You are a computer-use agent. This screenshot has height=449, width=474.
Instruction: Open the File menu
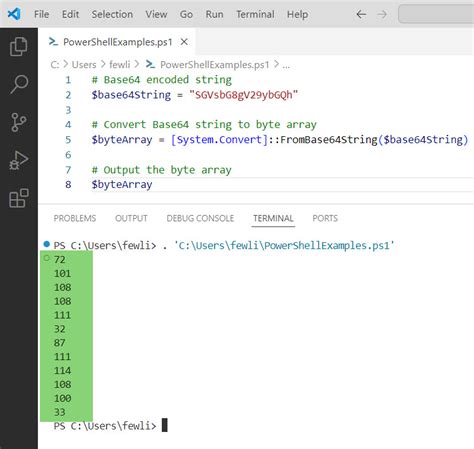41,14
